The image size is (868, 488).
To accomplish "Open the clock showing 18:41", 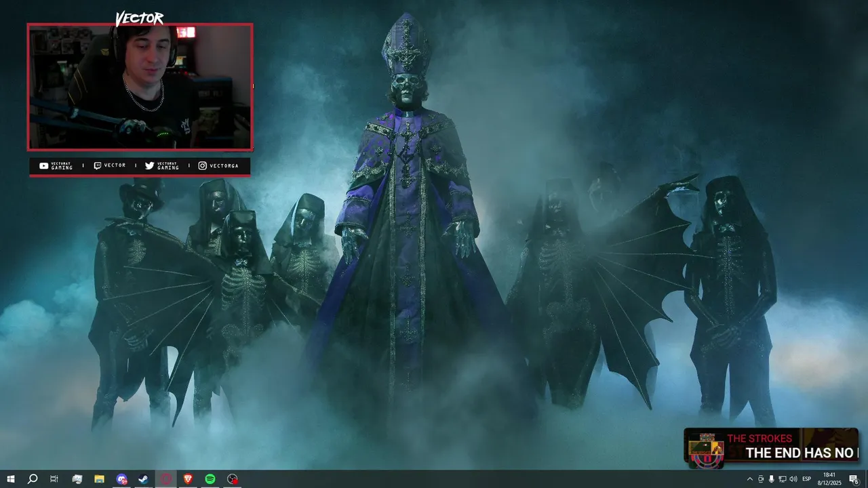I will (829, 479).
